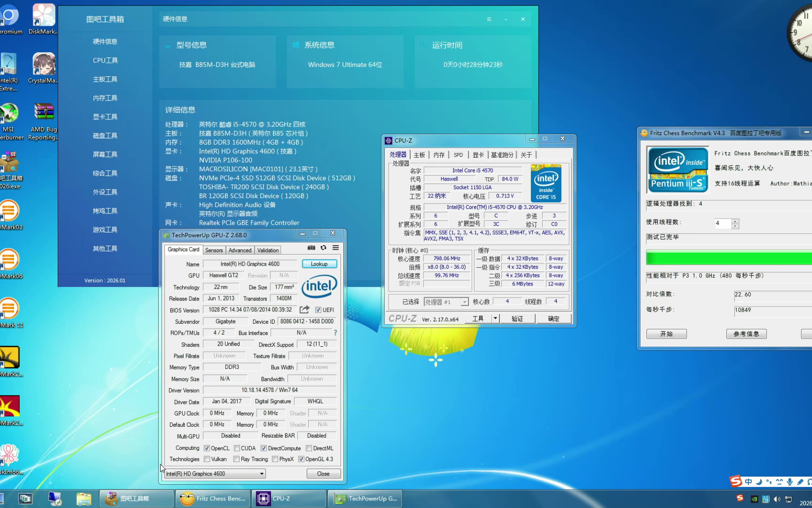Click the 参考信息 button in Fritz Chess

(746, 334)
